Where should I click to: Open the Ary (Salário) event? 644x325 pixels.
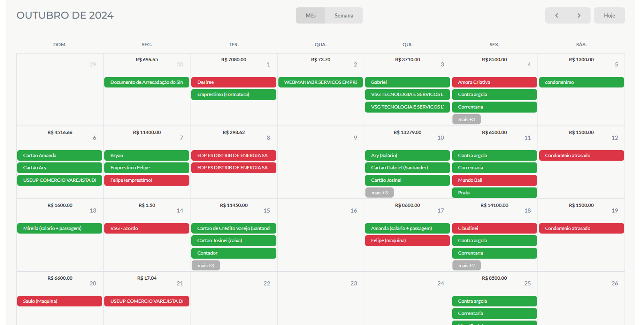[x=407, y=155]
